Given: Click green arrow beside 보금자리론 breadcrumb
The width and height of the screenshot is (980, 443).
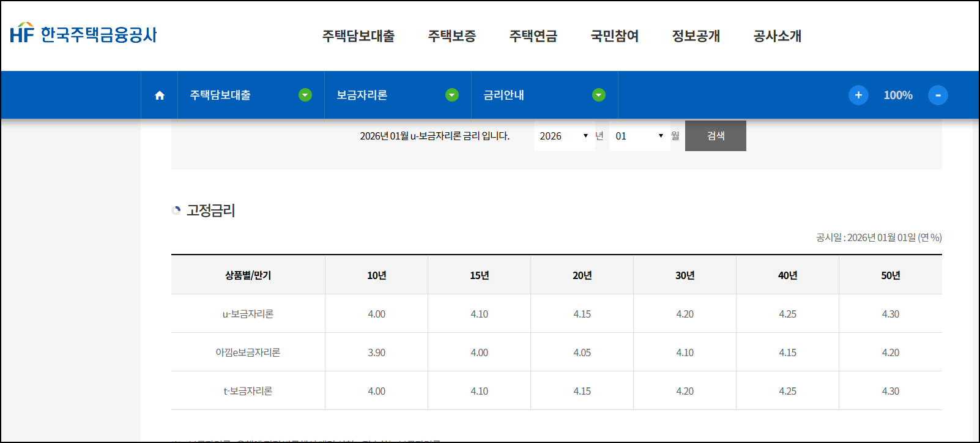Looking at the screenshot, I should click(452, 95).
